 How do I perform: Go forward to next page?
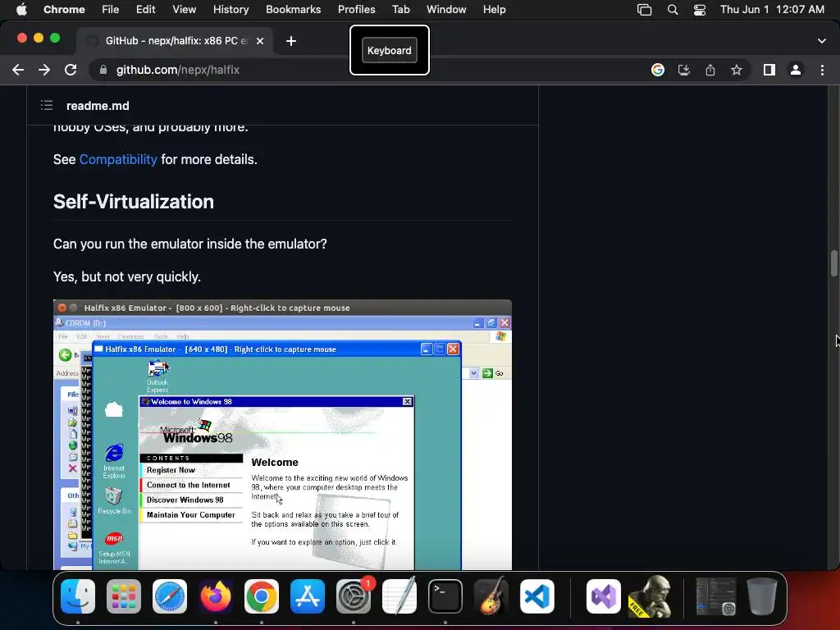tap(44, 70)
